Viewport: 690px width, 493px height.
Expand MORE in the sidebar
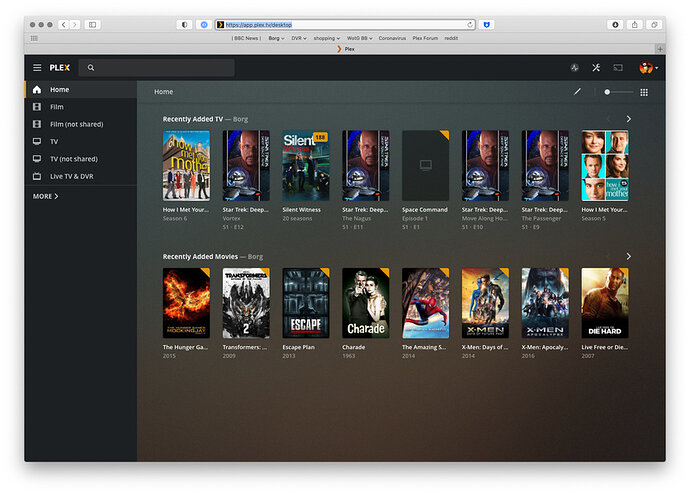pyautogui.click(x=45, y=196)
